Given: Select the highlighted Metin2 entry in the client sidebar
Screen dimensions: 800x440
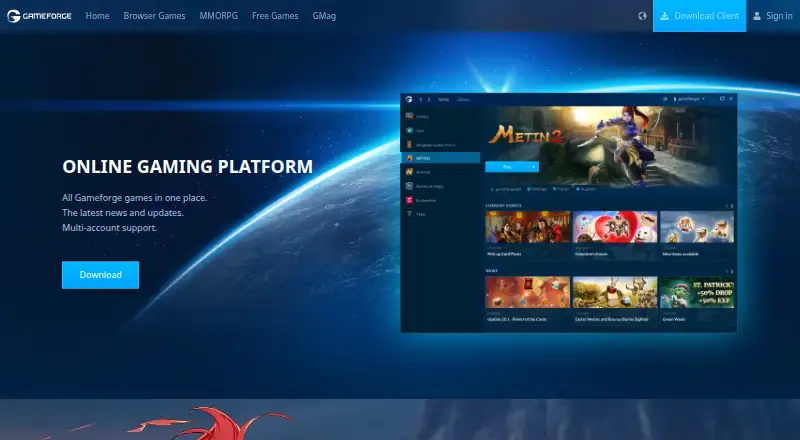Looking at the screenshot, I should [440, 158].
